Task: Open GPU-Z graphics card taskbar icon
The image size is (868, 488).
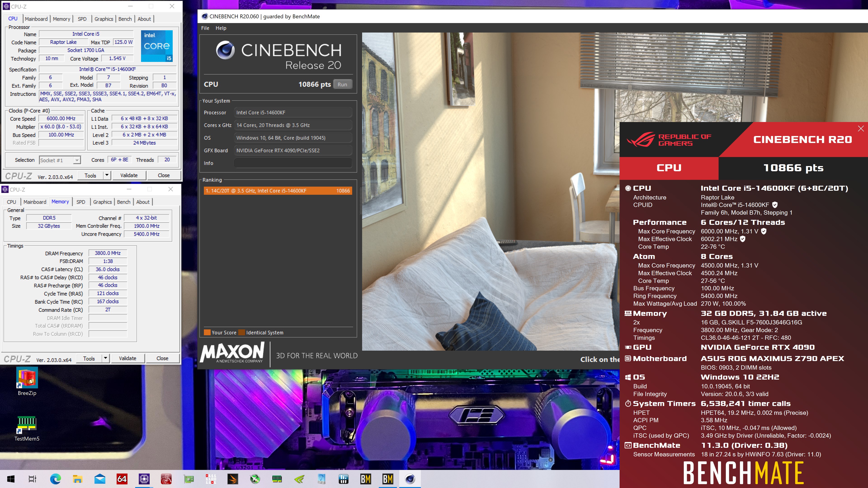Action: click(189, 479)
